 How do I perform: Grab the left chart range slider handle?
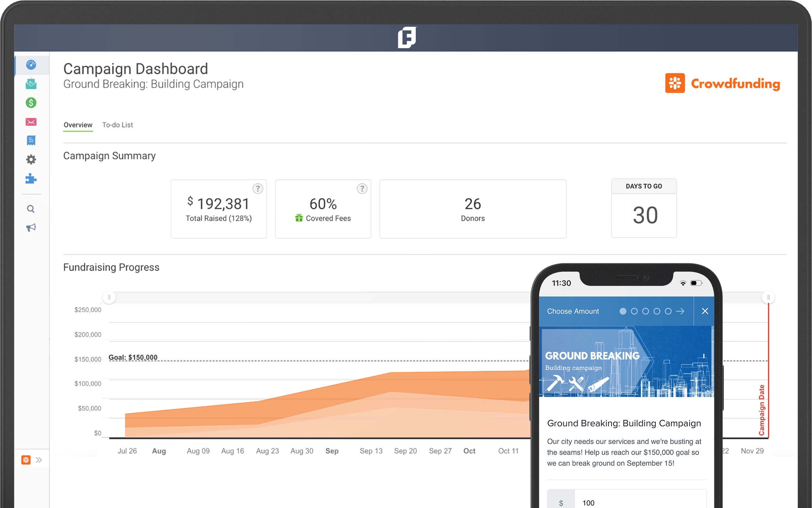(109, 297)
